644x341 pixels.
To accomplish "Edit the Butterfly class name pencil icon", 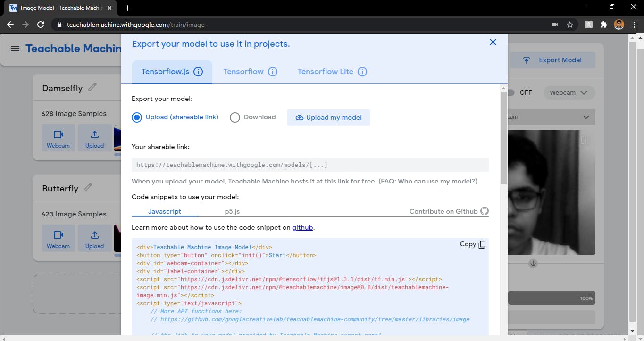I will pos(87,187).
